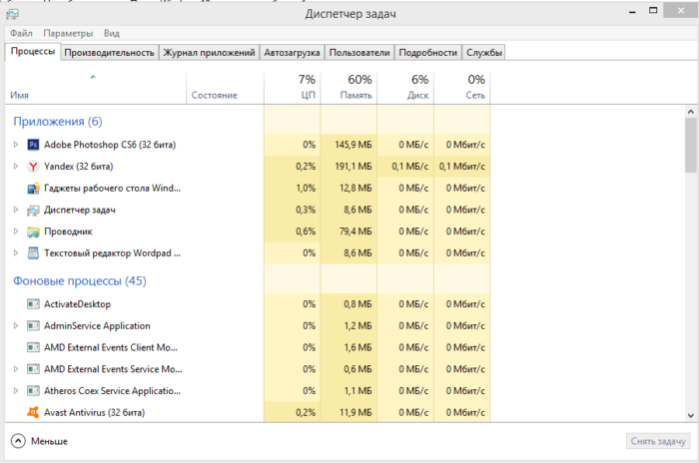This screenshot has height=463, width=699.
Task: Click the desktop gadgets process icon
Action: coord(33,188)
